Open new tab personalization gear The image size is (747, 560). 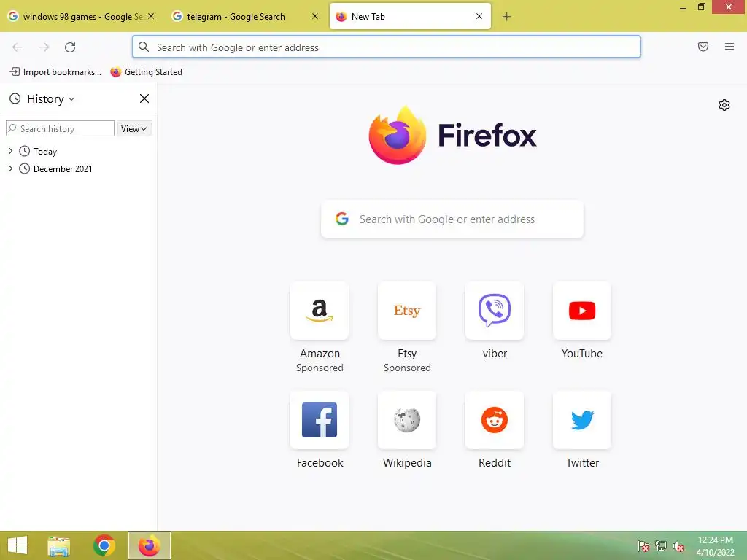click(724, 105)
